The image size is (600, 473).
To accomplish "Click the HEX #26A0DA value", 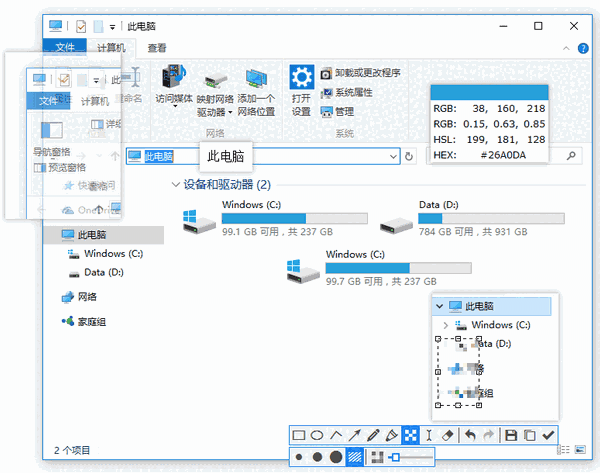I will [503, 155].
